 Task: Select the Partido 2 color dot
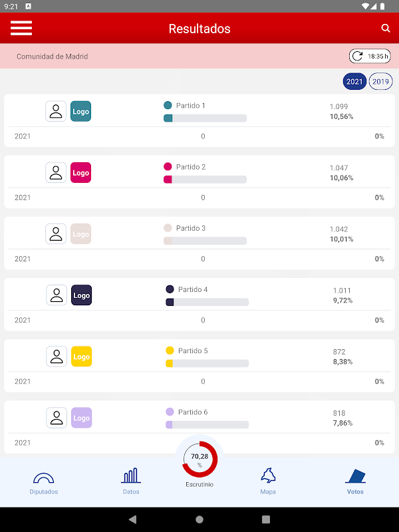point(168,167)
